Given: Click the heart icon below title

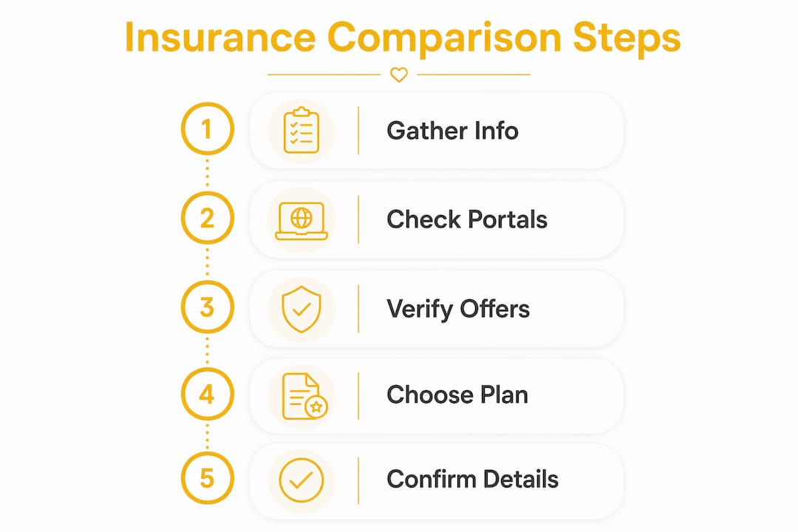Looking at the screenshot, I should click(399, 75).
